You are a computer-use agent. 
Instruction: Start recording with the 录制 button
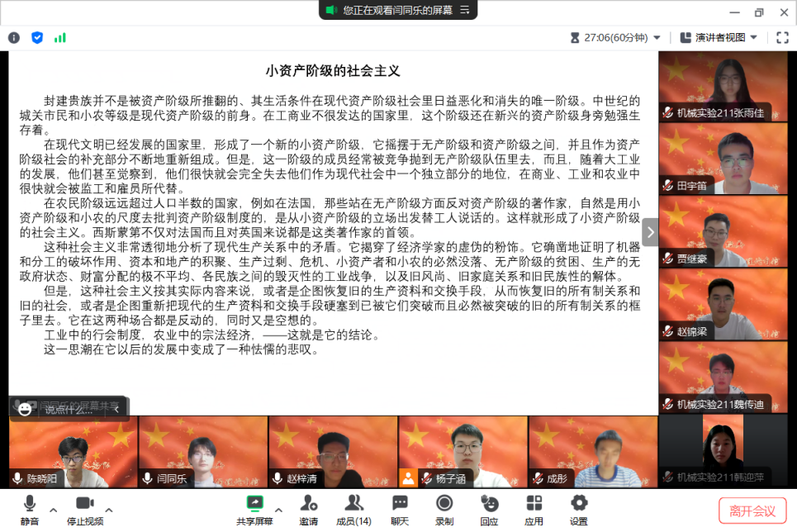coord(444,510)
